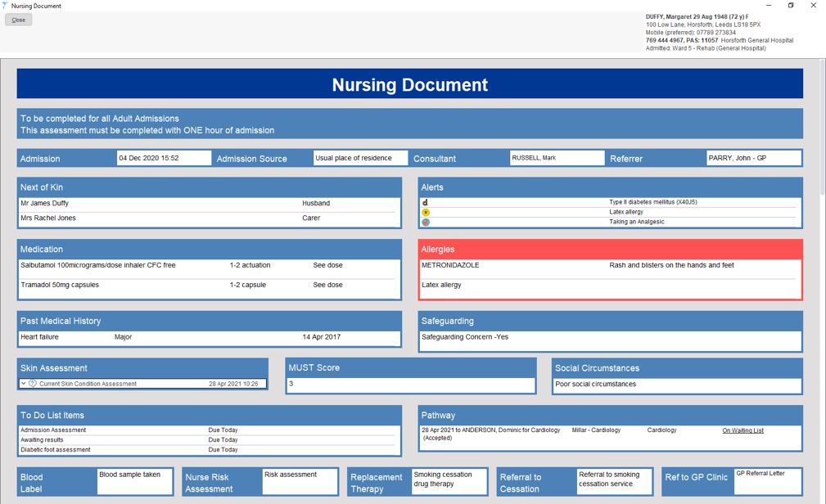
Task: Click the Nursing Document application icon in title bar
Action: click(7, 5)
